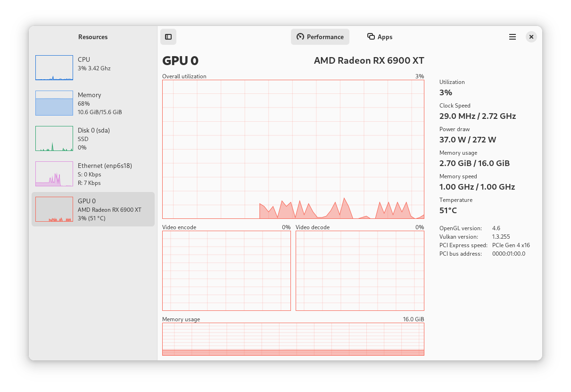This screenshot has height=392, width=571.
Task: Select the Ethernet (enp6s18) sidebar entry
Action: 93,174
